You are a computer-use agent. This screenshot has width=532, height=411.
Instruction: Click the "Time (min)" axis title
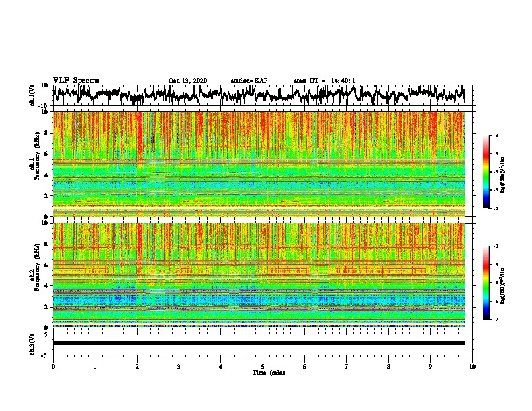point(269,373)
